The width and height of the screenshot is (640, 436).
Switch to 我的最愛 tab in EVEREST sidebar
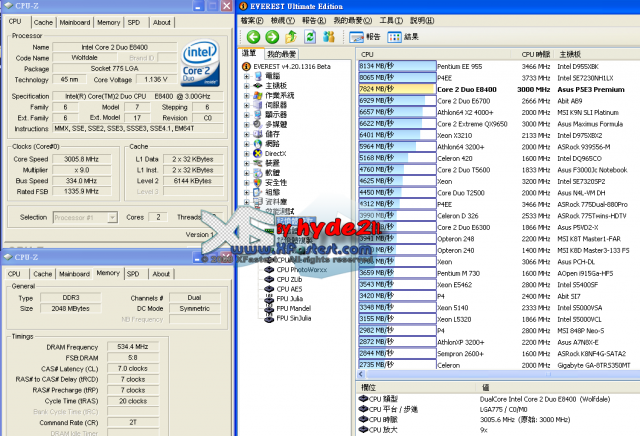coord(281,54)
